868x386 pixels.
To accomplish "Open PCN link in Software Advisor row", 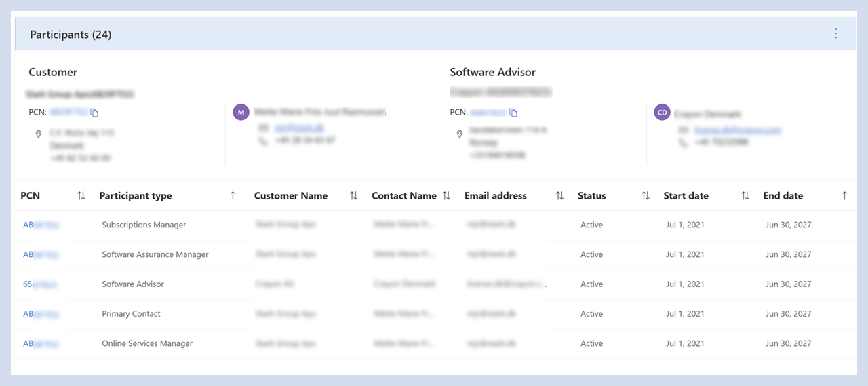I will tap(40, 284).
